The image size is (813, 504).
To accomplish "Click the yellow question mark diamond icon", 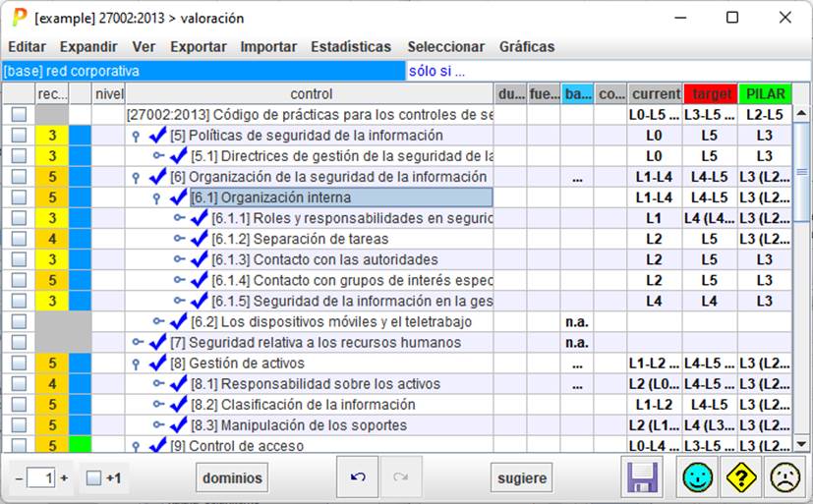I will (741, 477).
